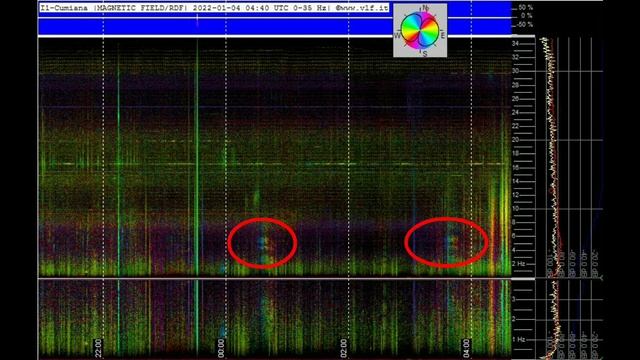
Task: Click the '2022-01-04 04:40 UTC' timestamp
Action: click(x=241, y=8)
